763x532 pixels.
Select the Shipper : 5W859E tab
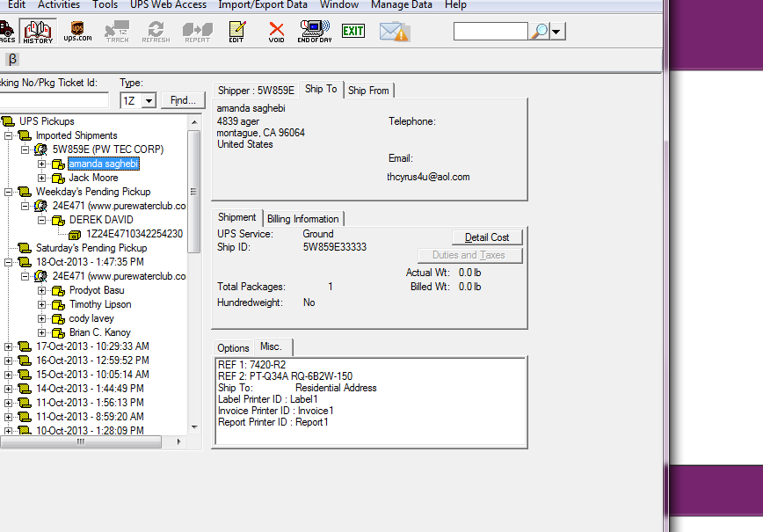256,91
